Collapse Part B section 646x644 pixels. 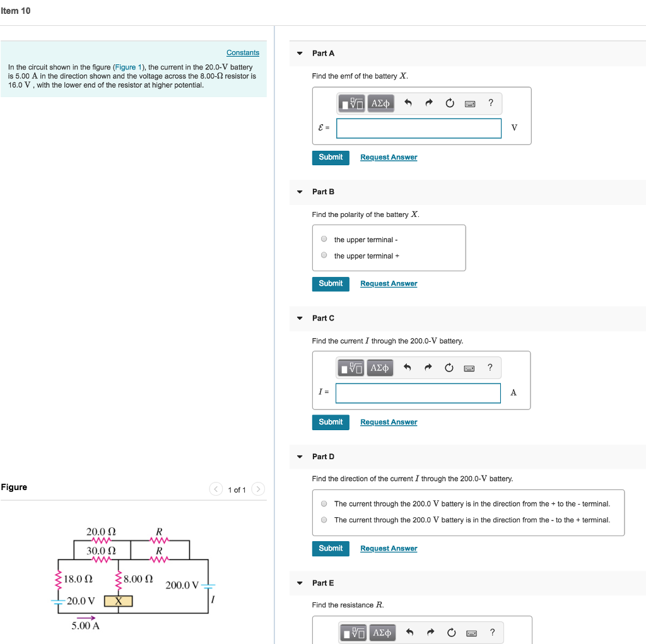click(300, 192)
